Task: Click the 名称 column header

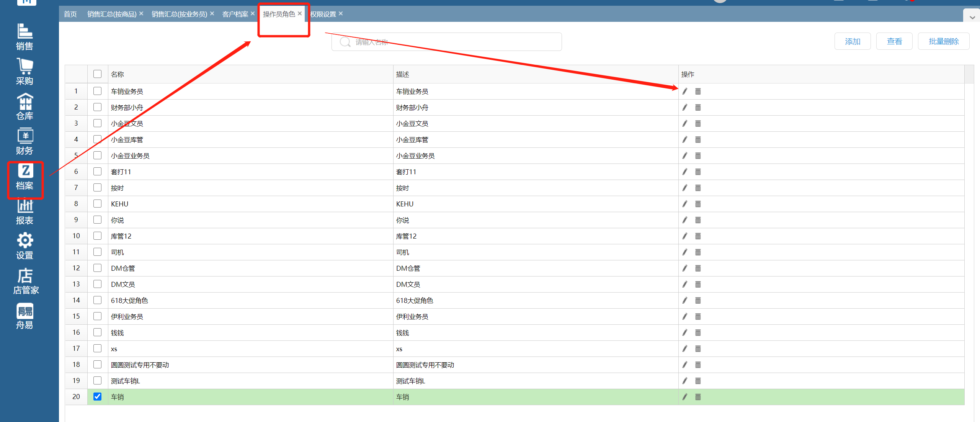Action: click(250, 74)
